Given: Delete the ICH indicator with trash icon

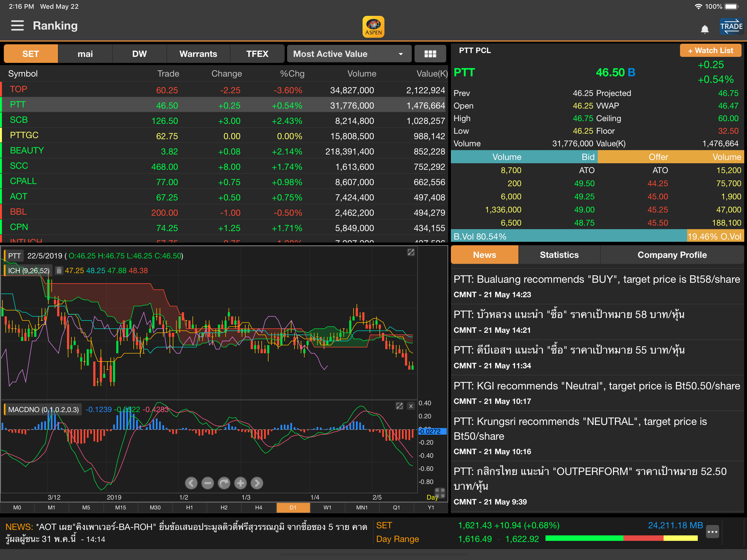Looking at the screenshot, I should click(x=59, y=270).
